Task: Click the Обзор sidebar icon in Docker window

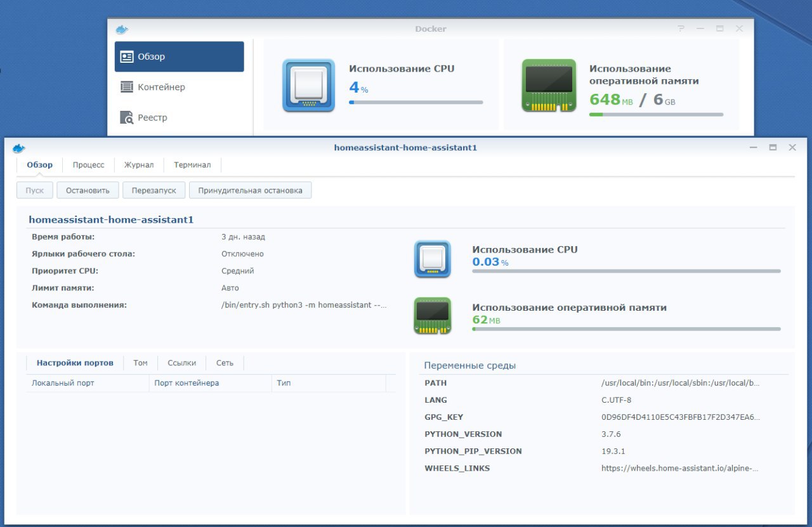Action: [127, 56]
